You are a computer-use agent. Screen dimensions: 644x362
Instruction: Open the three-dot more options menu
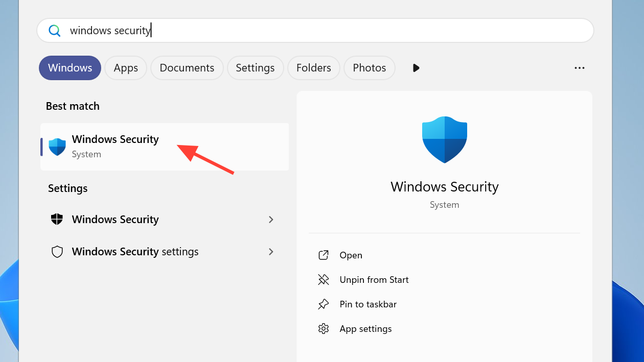579,68
